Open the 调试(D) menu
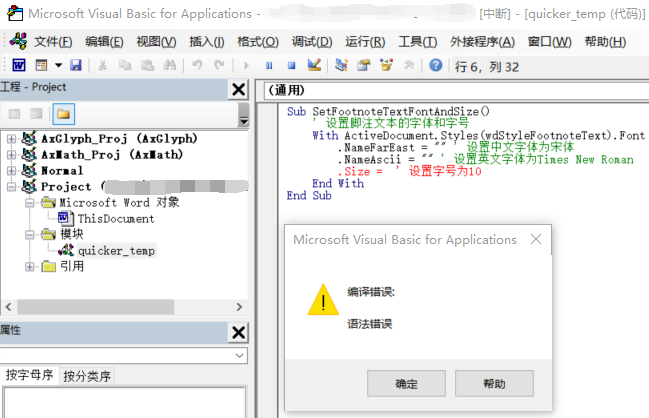This screenshot has height=418, width=649. click(312, 42)
